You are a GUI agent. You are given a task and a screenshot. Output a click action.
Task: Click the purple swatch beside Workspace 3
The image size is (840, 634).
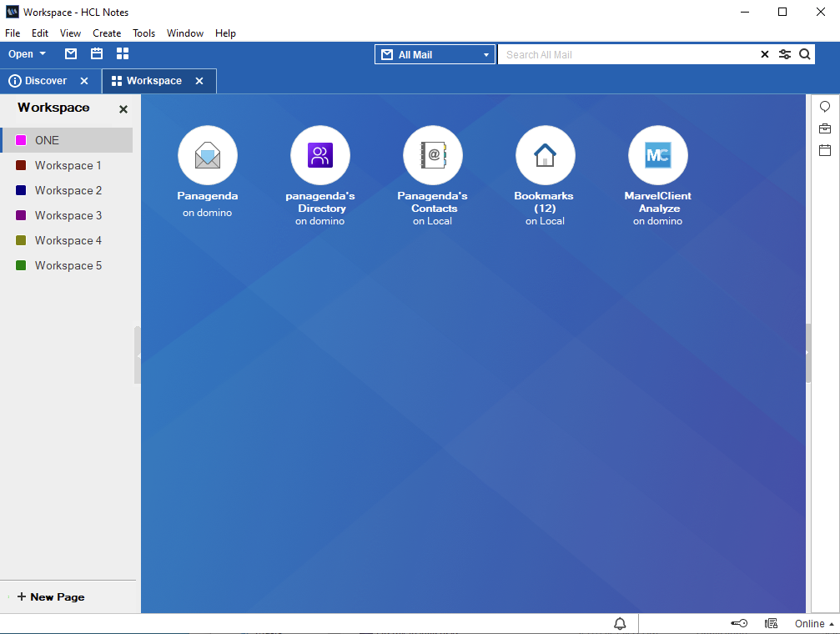[21, 215]
